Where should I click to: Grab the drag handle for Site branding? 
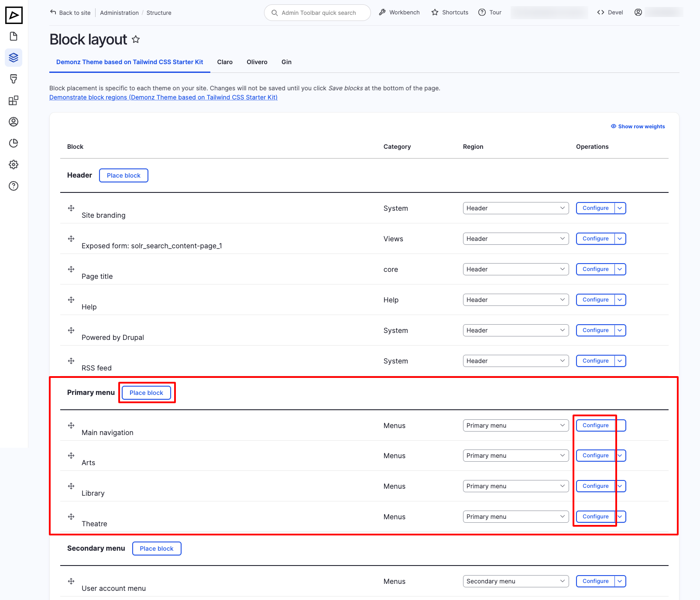71,208
